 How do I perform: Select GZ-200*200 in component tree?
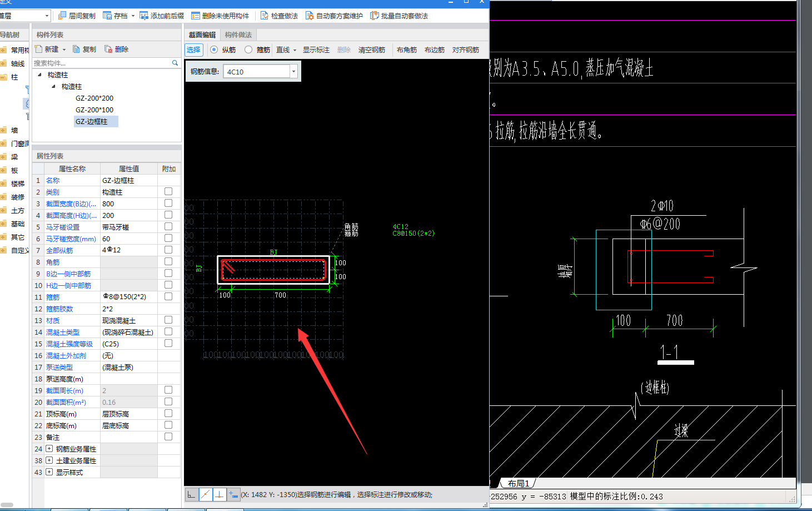94,98
